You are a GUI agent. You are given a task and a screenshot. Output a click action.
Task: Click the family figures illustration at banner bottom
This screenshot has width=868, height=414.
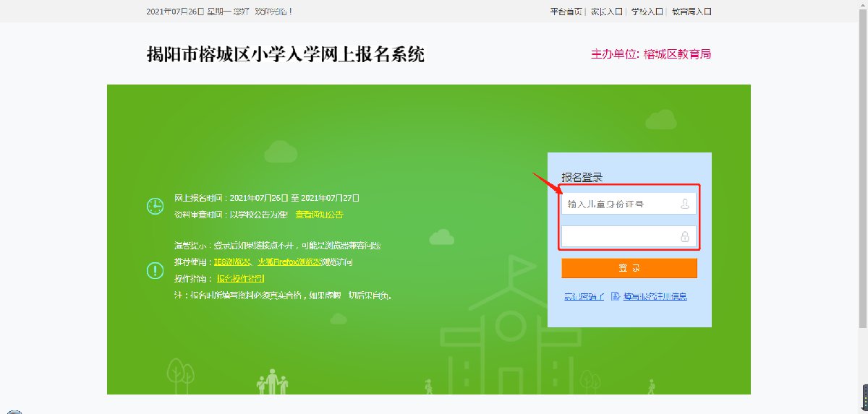point(271,382)
